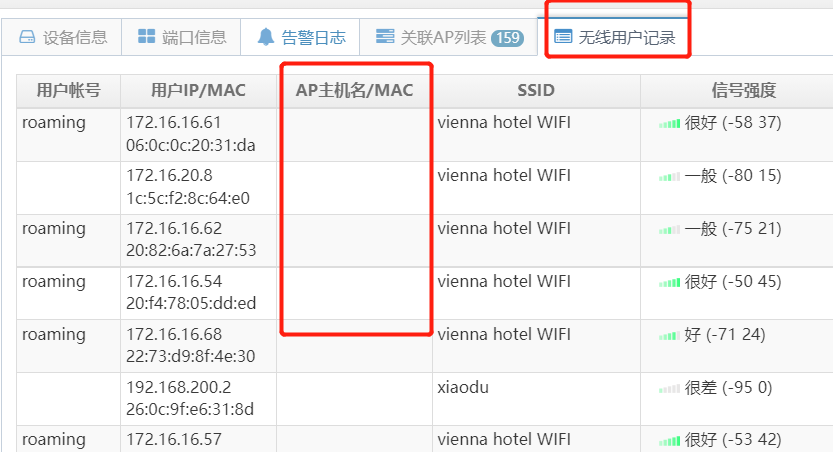
Task: Click the alarm log bell icon
Action: [x=265, y=38]
